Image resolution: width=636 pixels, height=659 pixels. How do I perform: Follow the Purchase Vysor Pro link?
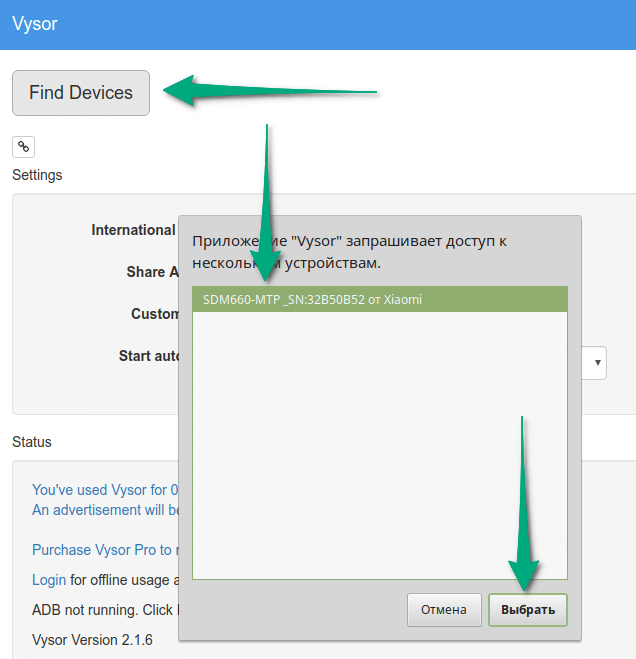(105, 550)
